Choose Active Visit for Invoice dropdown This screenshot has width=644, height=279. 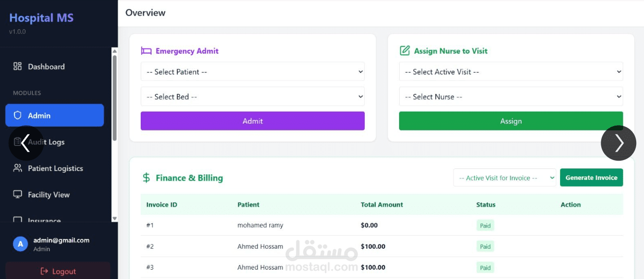pos(504,178)
